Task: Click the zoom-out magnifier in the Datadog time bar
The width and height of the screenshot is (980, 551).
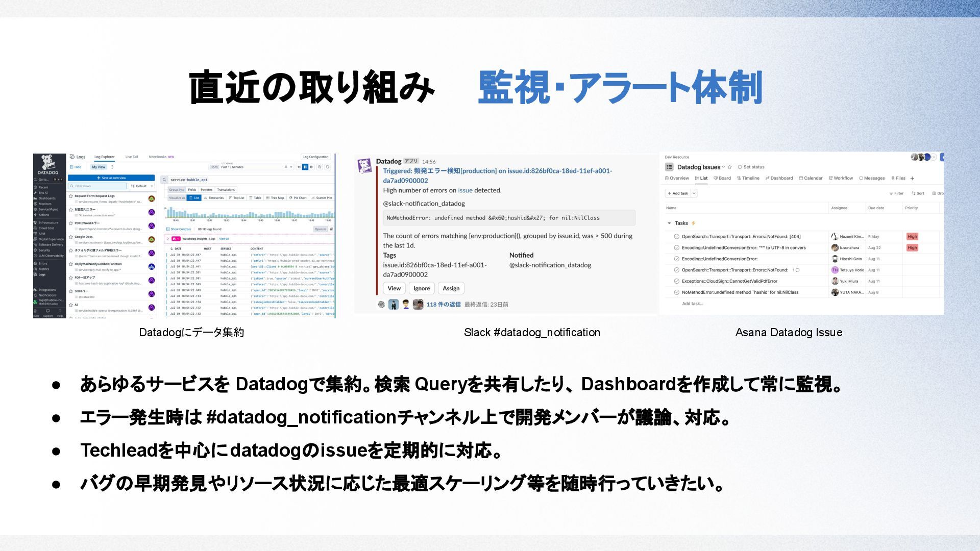Action: [x=320, y=167]
